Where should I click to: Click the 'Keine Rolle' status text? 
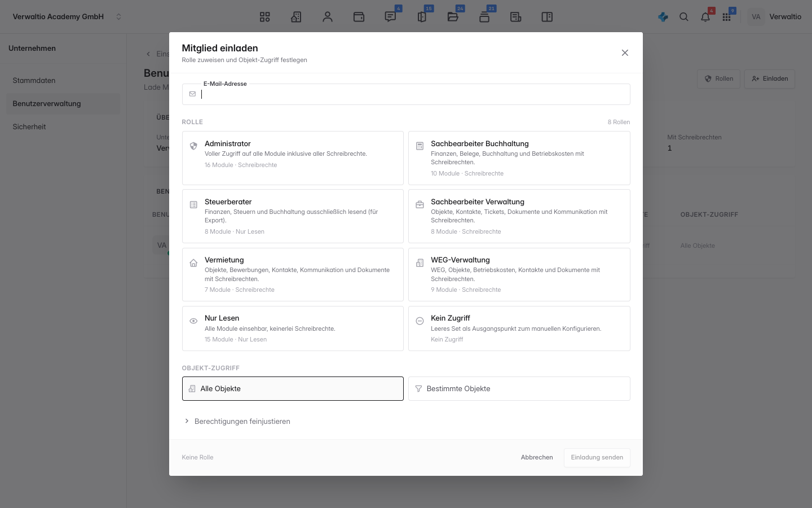coord(197,457)
